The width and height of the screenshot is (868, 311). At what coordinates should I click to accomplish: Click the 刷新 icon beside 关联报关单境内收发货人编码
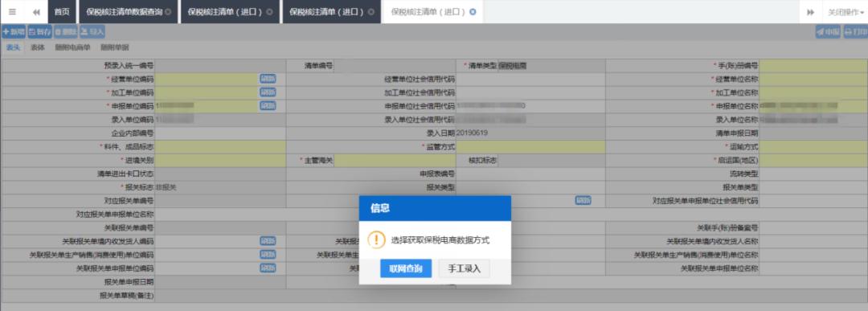(268, 241)
